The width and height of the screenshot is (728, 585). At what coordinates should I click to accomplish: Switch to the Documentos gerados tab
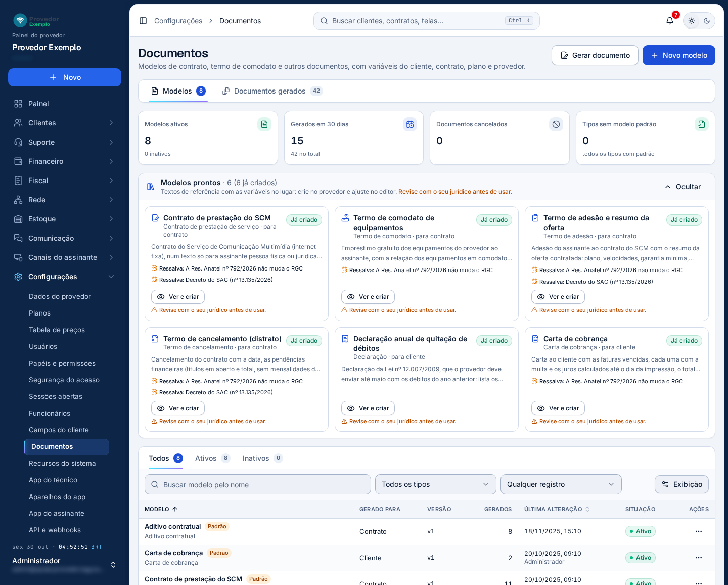click(272, 91)
